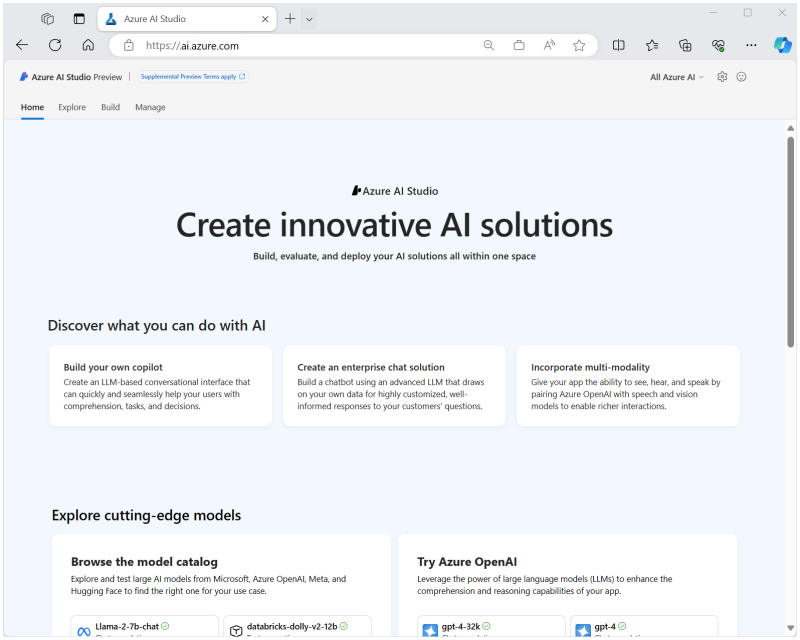Add this page to favorites star
The height and width of the screenshot is (640, 800).
coord(579,45)
